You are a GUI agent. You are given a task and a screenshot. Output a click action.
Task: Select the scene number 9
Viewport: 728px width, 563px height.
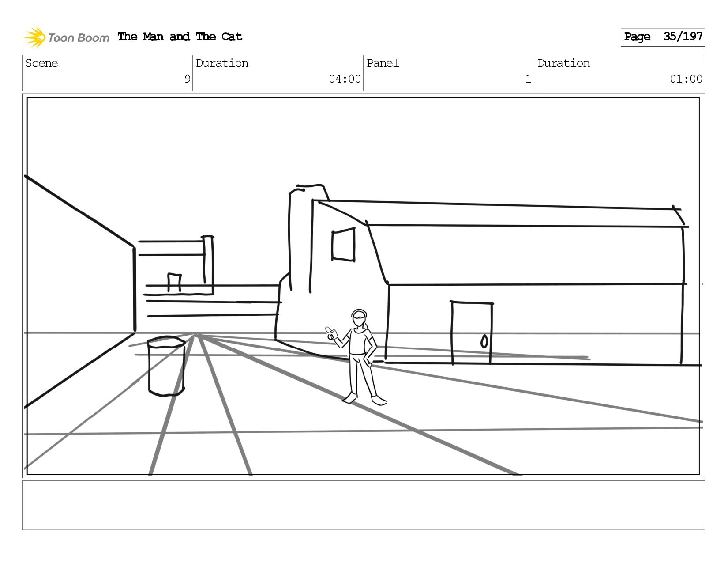coord(187,79)
